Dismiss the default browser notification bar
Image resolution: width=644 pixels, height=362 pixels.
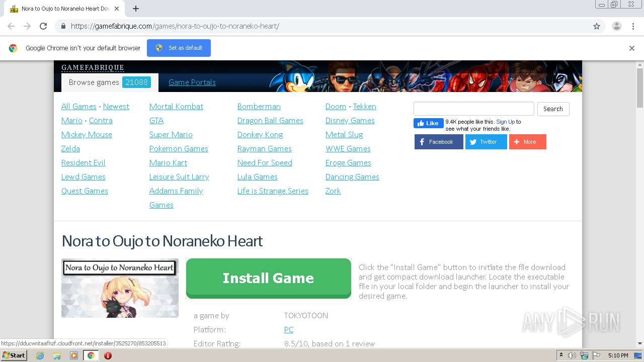pos(632,48)
